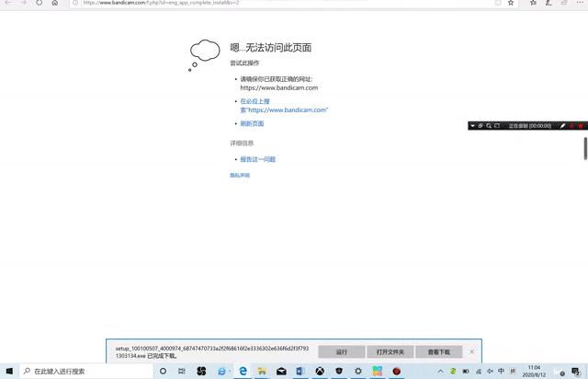The image size is (588, 379).
Task: Click the recording bar gear icon
Action: click(x=481, y=126)
